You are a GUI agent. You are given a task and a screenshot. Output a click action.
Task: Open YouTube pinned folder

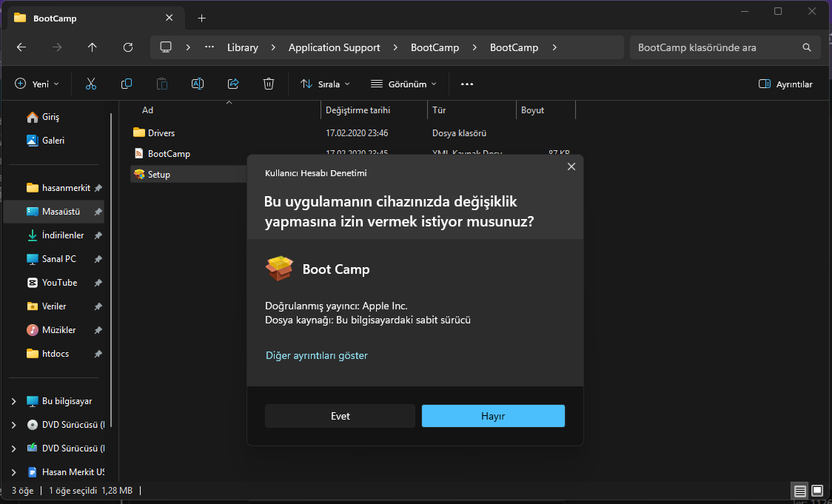click(x=52, y=283)
